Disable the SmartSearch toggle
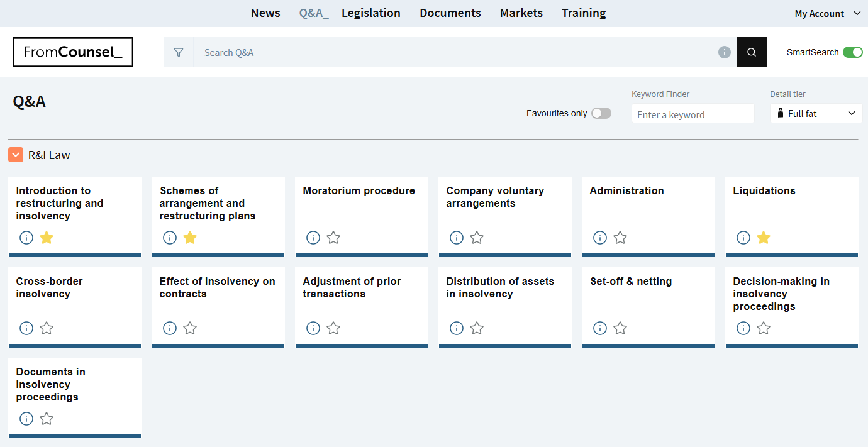The height and width of the screenshot is (447, 868). 852,52
